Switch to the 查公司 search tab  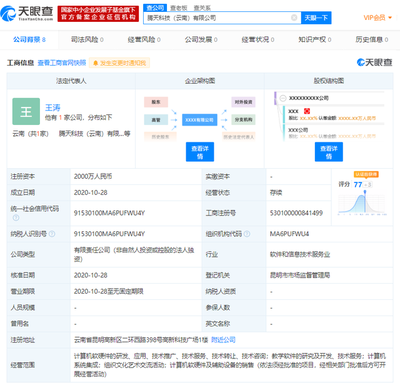[155, 8]
